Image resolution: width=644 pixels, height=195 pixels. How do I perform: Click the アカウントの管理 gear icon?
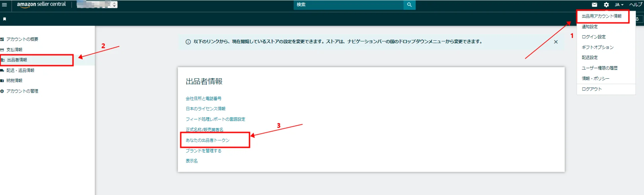[2, 91]
